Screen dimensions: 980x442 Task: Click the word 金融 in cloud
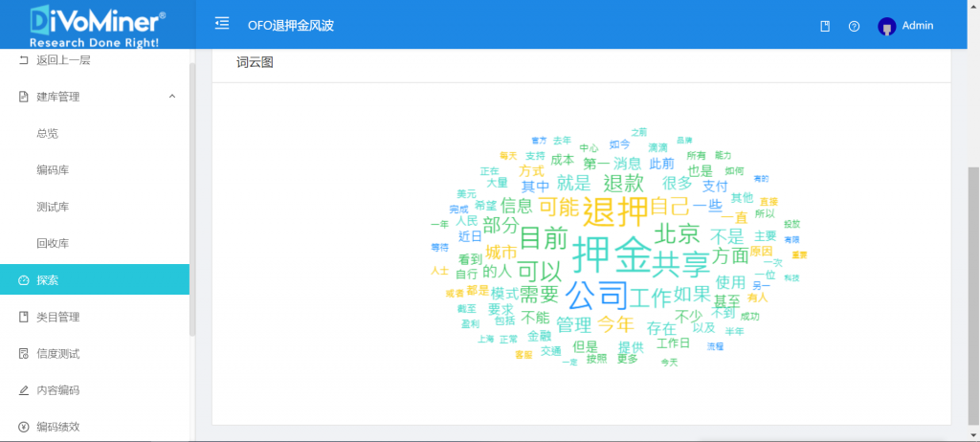pyautogui.click(x=540, y=336)
